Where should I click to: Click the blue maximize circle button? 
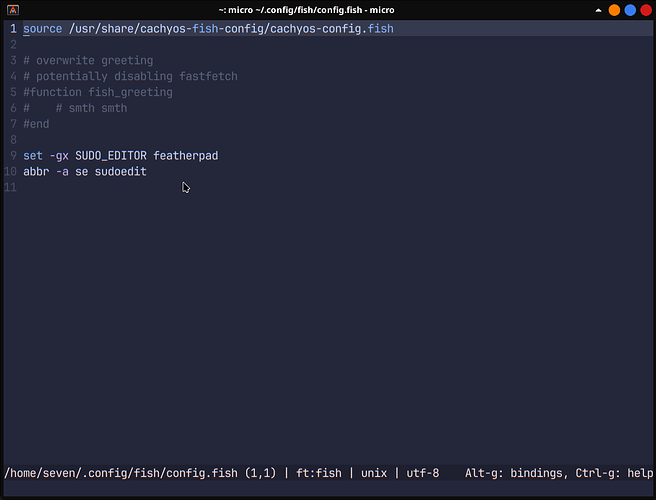pyautogui.click(x=630, y=10)
